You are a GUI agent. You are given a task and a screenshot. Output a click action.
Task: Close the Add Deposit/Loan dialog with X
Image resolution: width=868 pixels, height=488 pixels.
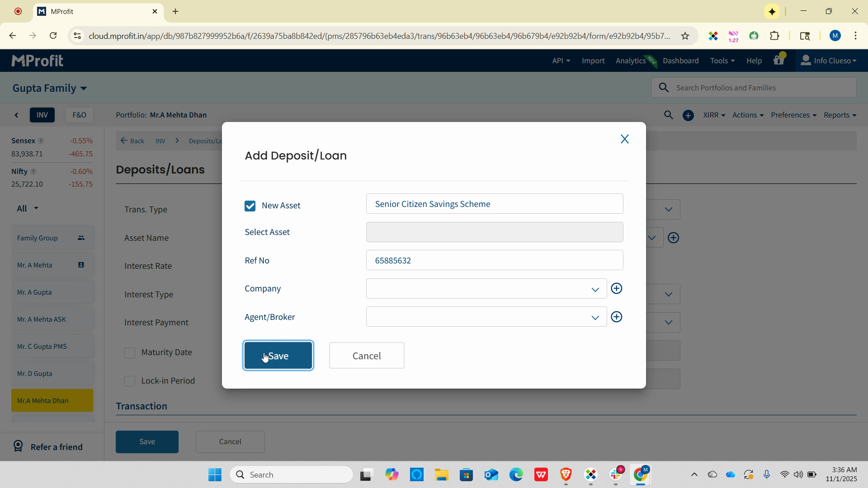click(x=624, y=139)
